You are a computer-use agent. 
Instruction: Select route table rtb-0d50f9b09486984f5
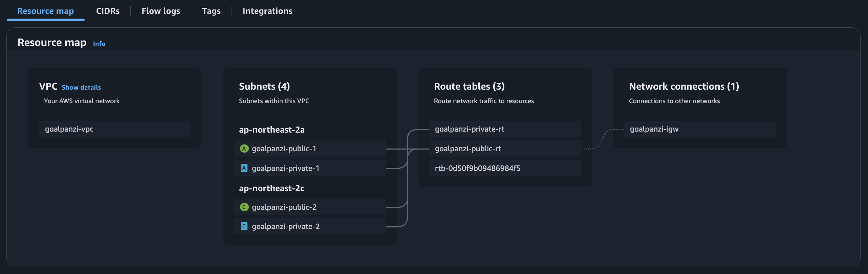tap(505, 168)
